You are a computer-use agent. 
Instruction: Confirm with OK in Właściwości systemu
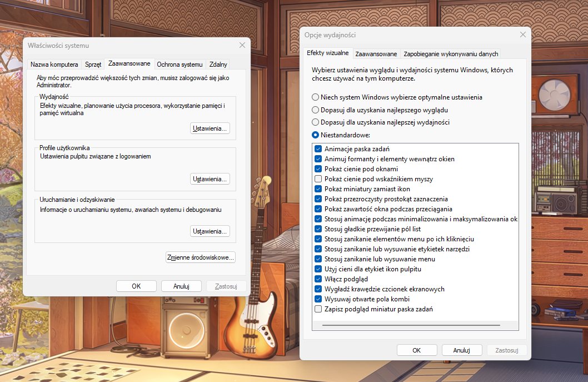point(136,286)
